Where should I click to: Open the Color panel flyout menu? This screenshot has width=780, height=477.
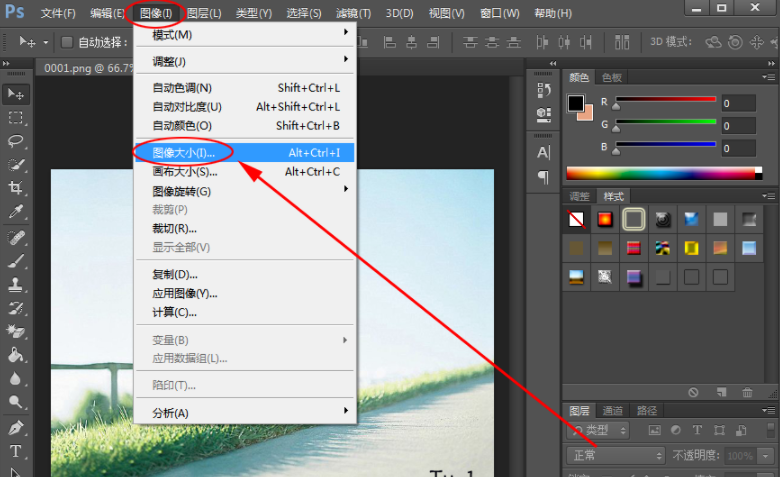coord(769,77)
